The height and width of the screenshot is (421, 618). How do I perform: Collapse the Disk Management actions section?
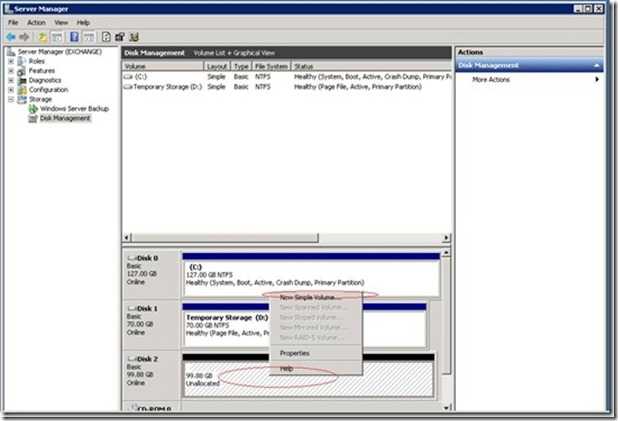pos(597,65)
